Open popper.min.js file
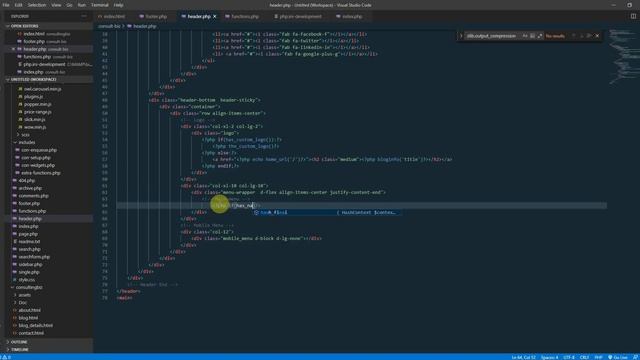 [x=38, y=104]
